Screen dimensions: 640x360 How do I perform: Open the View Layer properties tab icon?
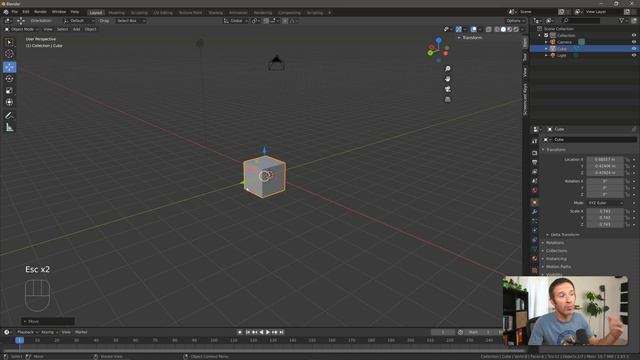pos(535,171)
